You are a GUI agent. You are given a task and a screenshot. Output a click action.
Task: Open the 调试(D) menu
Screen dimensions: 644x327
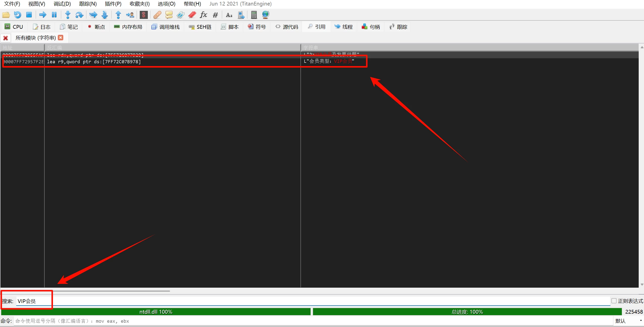coord(62,4)
